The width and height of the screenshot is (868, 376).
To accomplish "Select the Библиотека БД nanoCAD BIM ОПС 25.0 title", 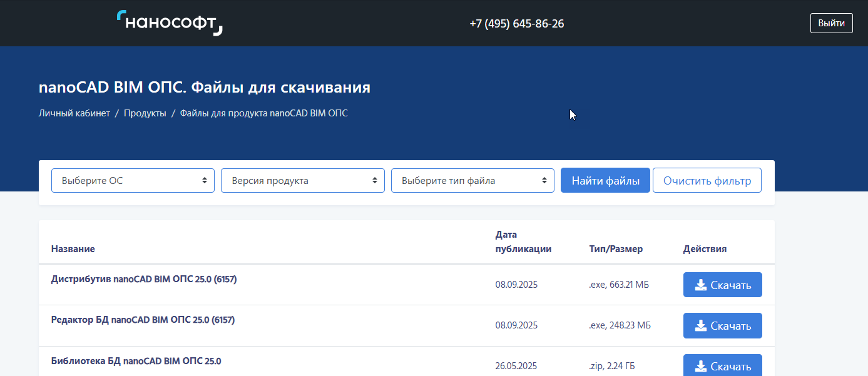I will click(x=136, y=361).
